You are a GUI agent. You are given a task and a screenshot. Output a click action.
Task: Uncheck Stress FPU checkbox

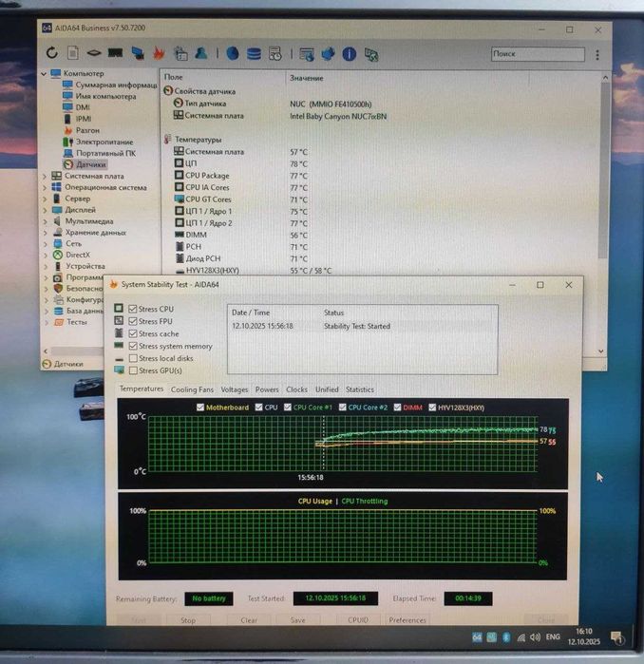133,321
